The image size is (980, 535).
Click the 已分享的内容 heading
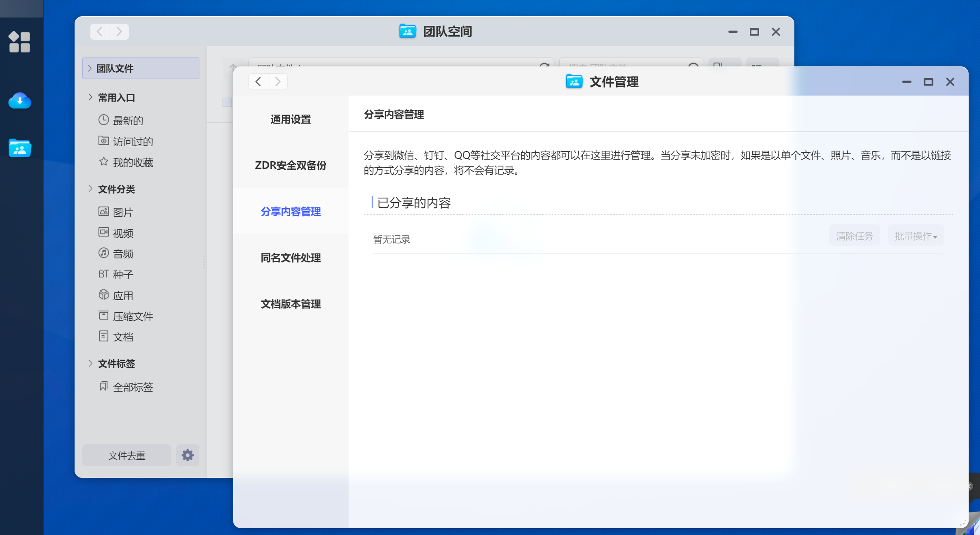point(414,202)
